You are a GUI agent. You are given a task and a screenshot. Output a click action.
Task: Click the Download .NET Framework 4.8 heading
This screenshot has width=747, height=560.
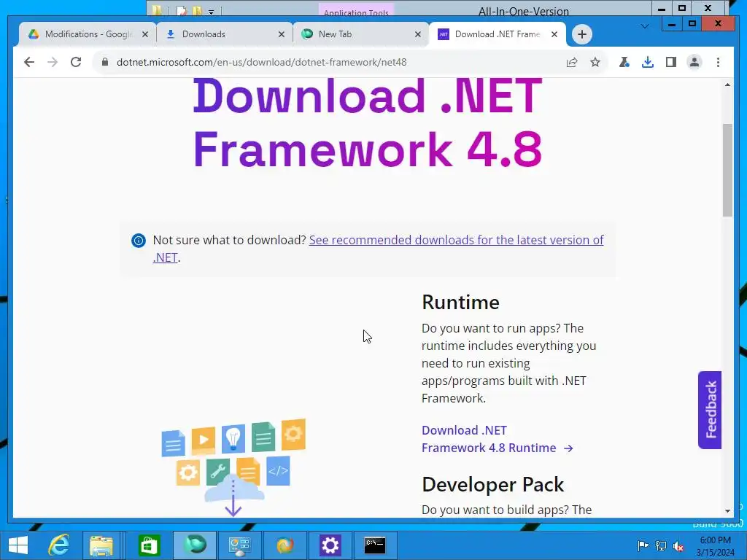pos(368,122)
